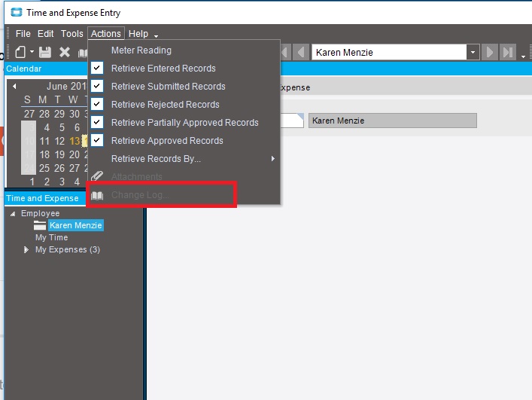Uncheck Retrieve Partially Approved Records

pos(97,122)
